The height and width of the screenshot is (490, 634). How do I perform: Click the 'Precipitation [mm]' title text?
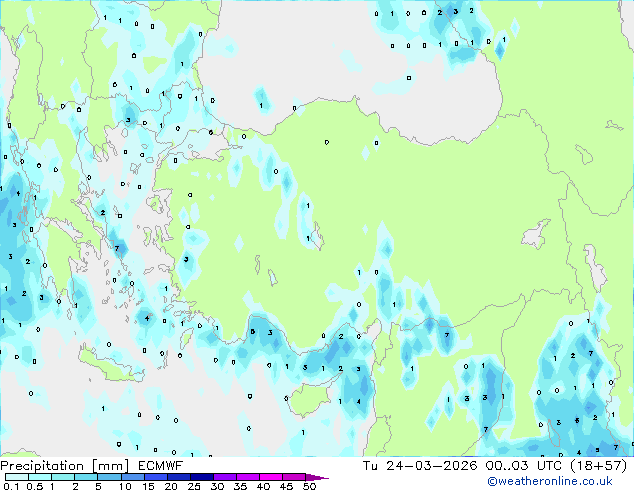(x=65, y=466)
